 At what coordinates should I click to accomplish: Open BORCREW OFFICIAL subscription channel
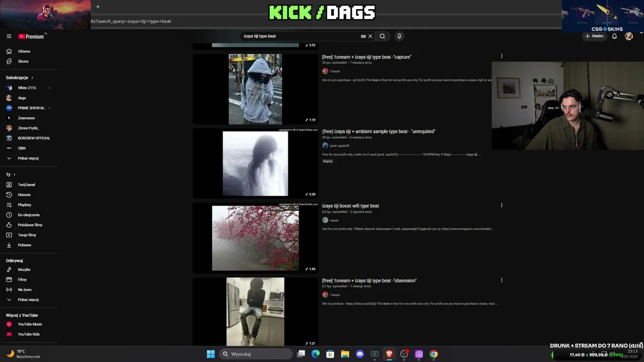point(34,138)
